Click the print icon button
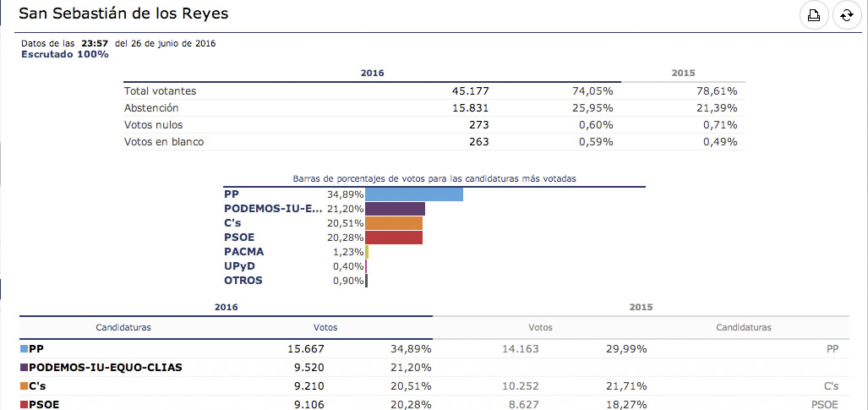This screenshot has width=868, height=410. [814, 15]
